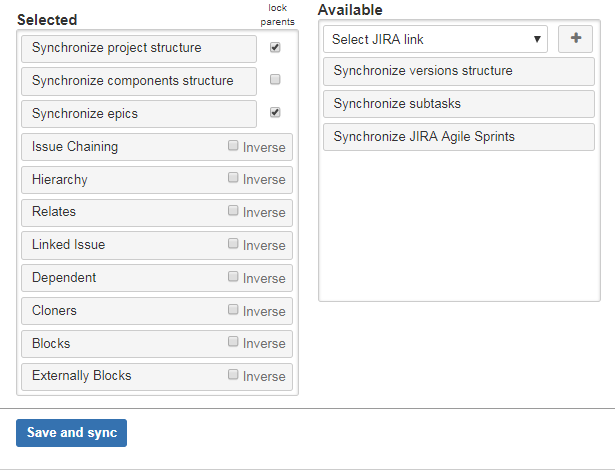The image size is (615, 470).
Task: Click the plus icon to add JIRA link
Action: click(x=575, y=39)
